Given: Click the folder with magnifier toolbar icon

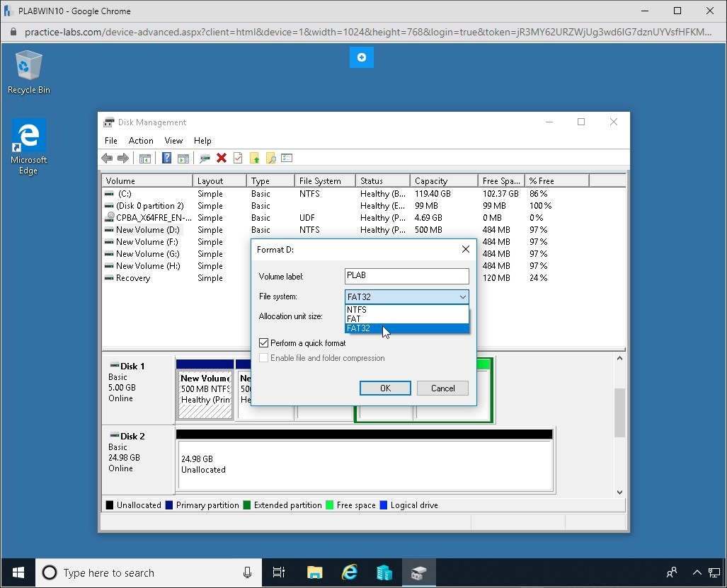Looking at the screenshot, I should pos(271,158).
